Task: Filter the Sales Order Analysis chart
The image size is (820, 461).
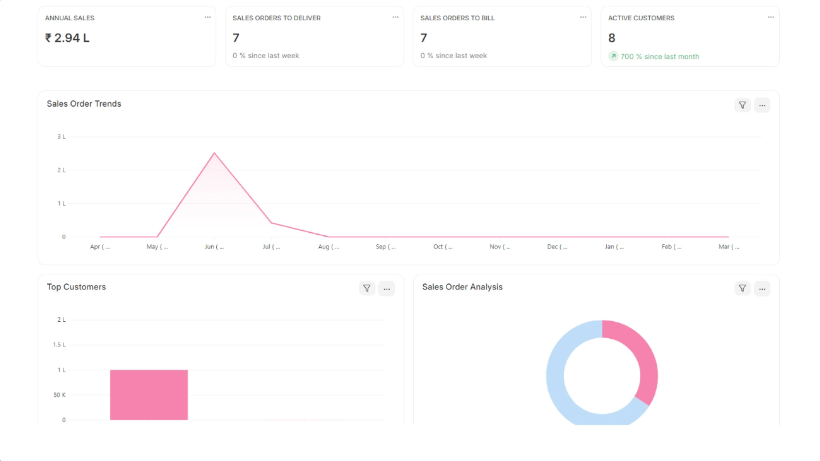Action: pyautogui.click(x=742, y=288)
